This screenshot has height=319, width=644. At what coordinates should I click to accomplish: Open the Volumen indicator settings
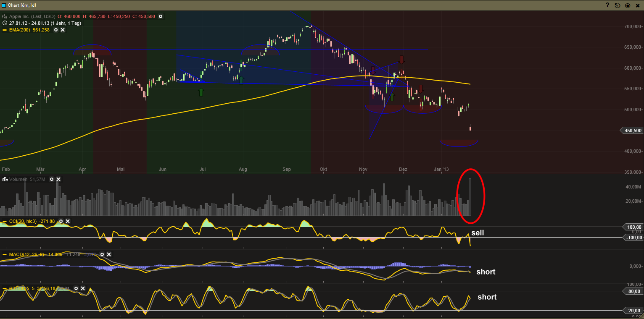tap(52, 179)
